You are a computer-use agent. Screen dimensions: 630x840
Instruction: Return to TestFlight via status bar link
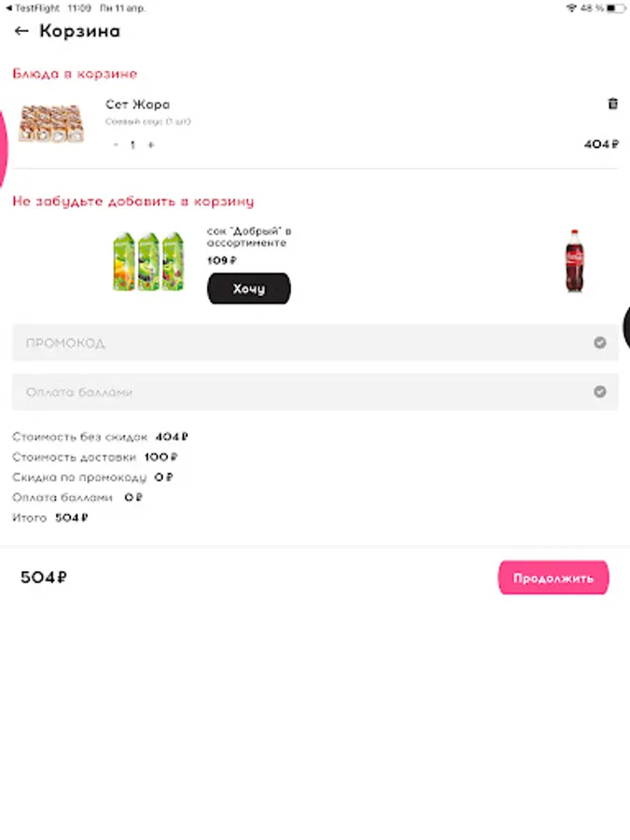click(x=33, y=8)
